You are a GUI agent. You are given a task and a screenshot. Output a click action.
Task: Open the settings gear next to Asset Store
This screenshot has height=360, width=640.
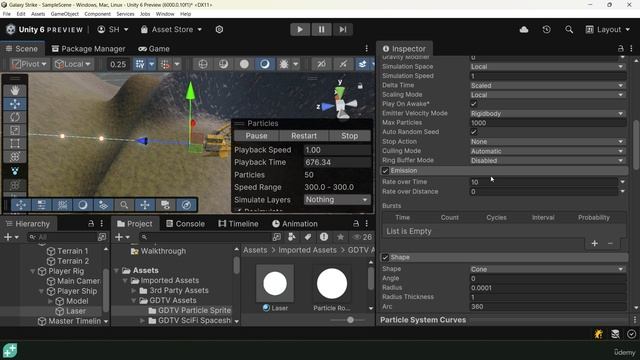(x=219, y=29)
